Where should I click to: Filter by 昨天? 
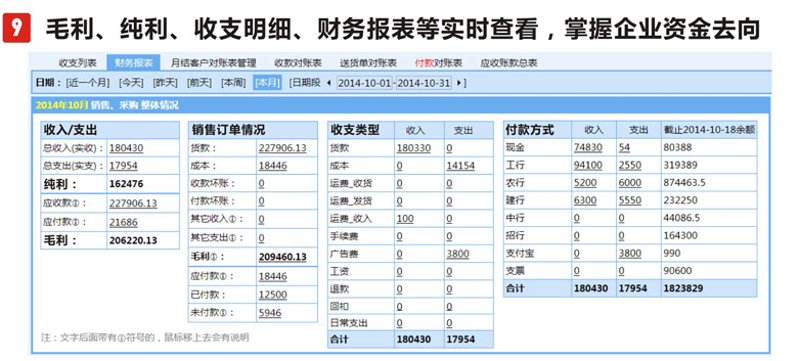pyautogui.click(x=165, y=83)
